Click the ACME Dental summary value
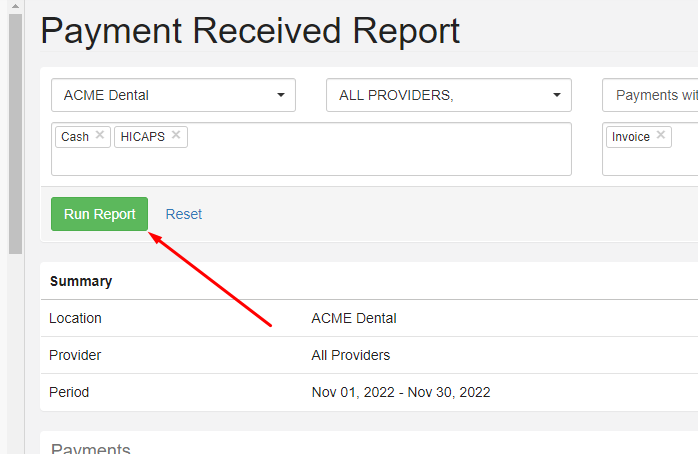 (x=354, y=318)
